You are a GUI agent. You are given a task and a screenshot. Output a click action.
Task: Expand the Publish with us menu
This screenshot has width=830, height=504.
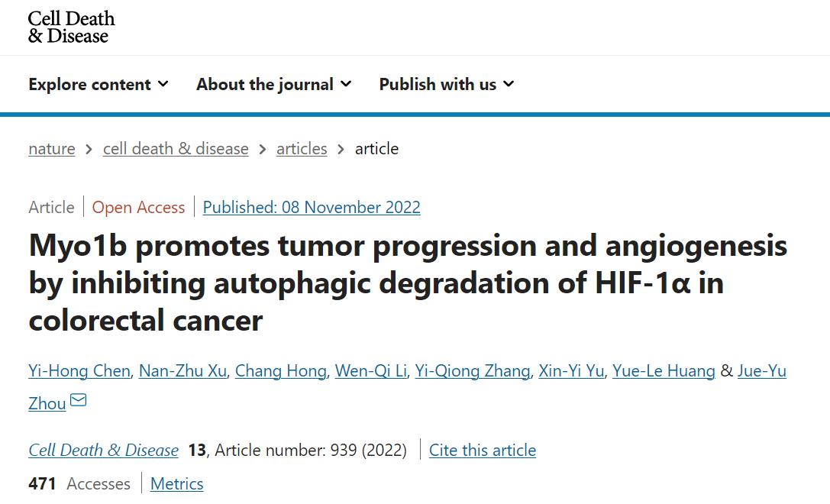[446, 85]
